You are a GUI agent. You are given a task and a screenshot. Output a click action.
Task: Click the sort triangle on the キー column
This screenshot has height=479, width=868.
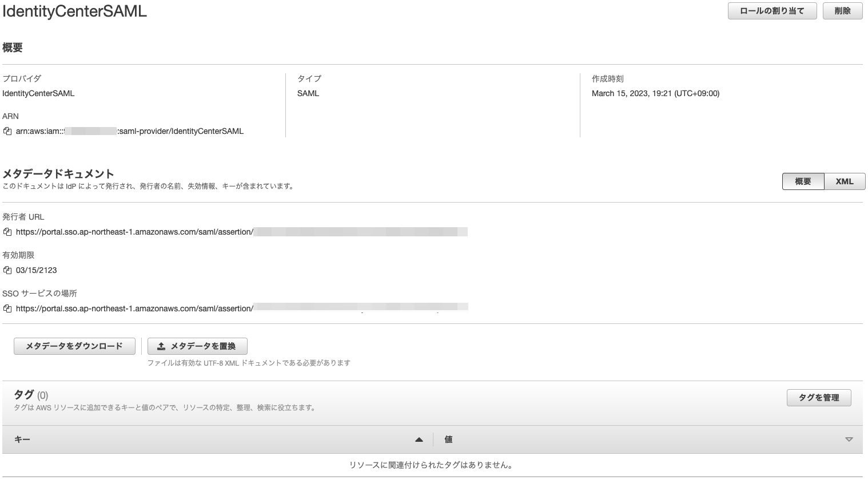click(x=419, y=439)
